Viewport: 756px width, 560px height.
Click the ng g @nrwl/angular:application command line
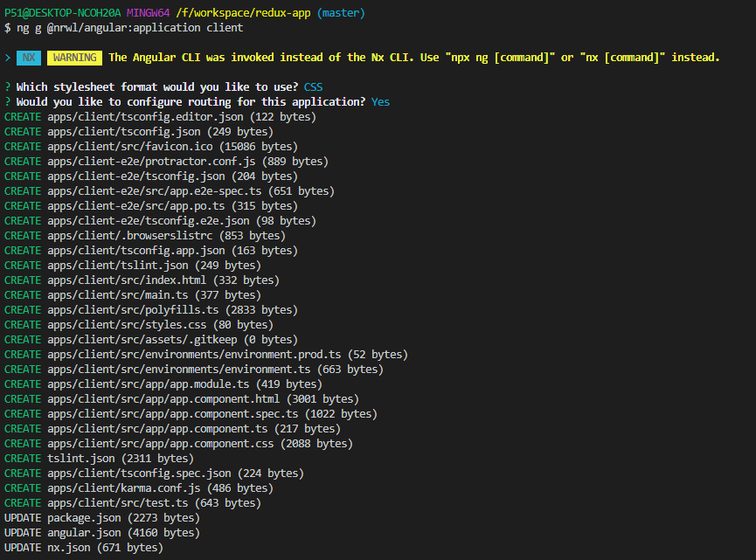(x=129, y=28)
